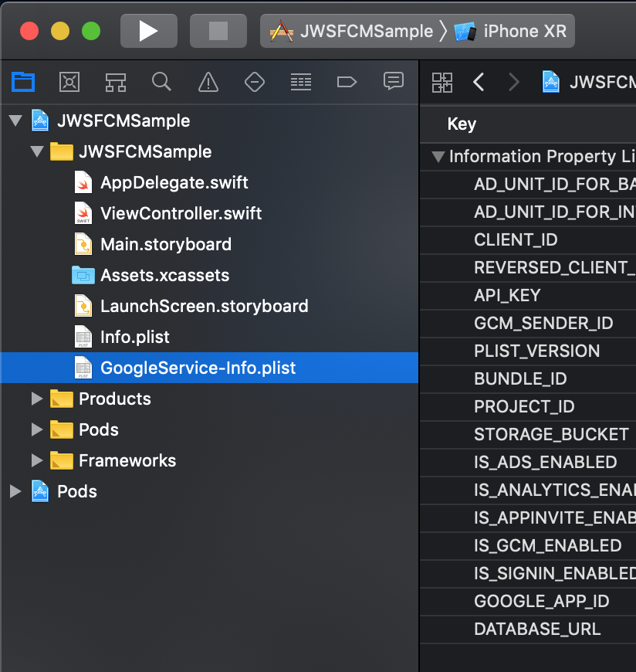Click the Key column header

pos(528,124)
